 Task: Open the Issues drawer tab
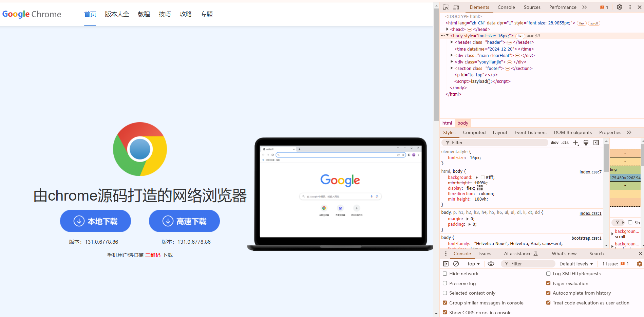coord(485,254)
